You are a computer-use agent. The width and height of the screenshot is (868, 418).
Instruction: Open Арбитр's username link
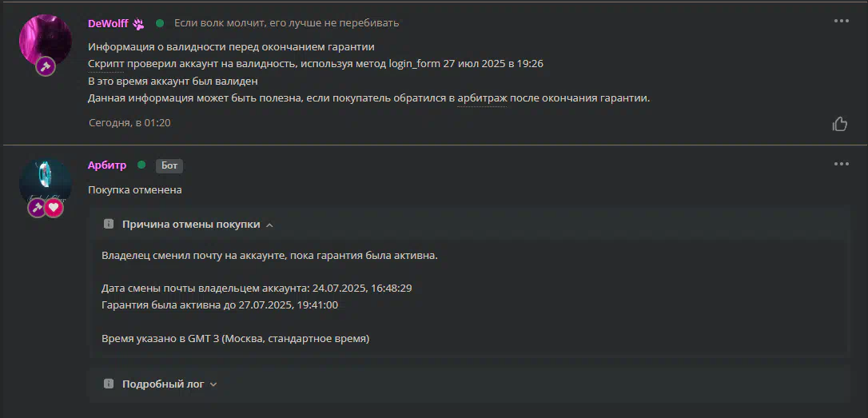pos(107,165)
